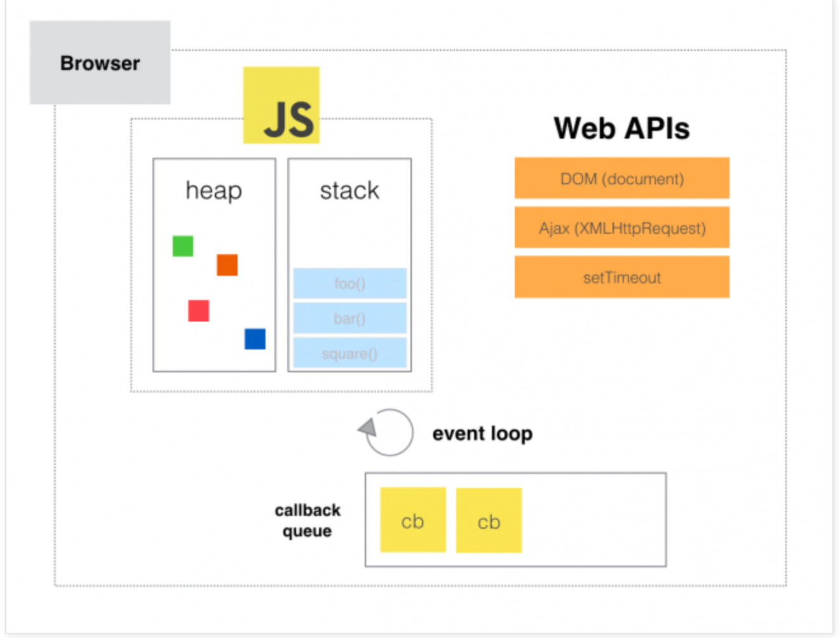Click the circular event loop arrow
The image size is (840, 638).
coord(388,433)
